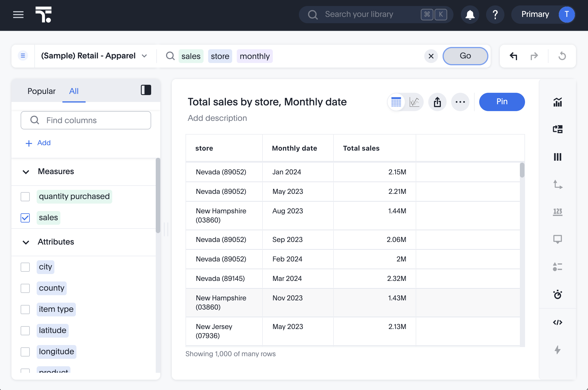Select the sales search token
This screenshot has width=588, height=390.
191,56
